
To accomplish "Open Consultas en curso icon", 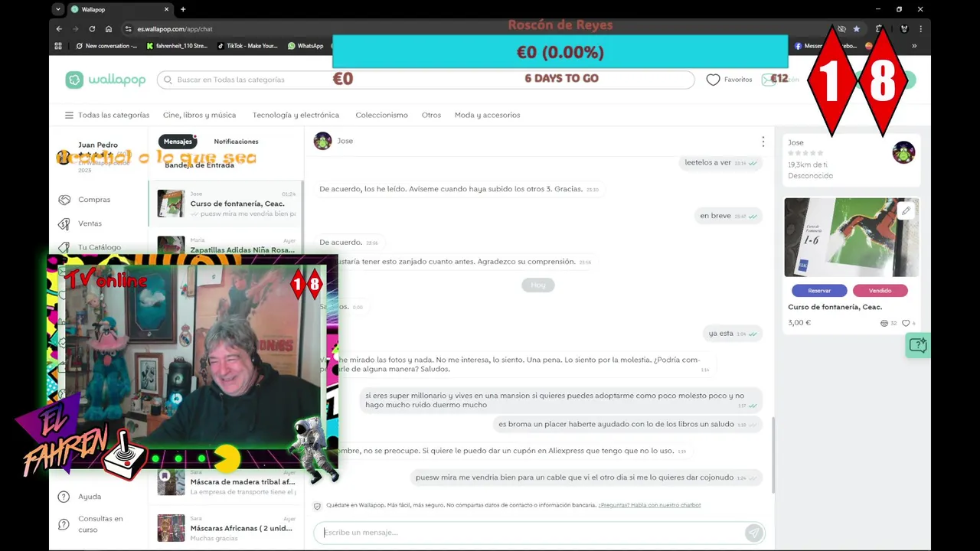I will 64,523.
